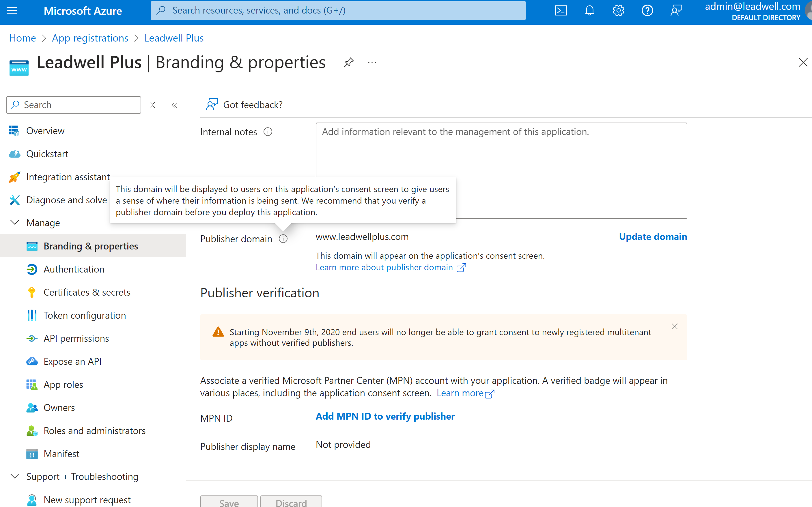Viewport: 812px width, 507px height.
Task: Click the Discard button
Action: tap(291, 502)
